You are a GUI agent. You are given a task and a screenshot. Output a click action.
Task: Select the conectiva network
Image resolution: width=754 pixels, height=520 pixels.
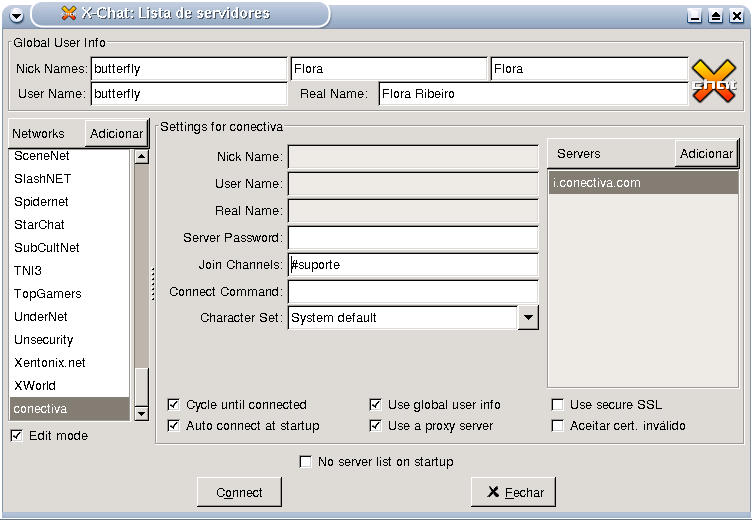[69, 408]
